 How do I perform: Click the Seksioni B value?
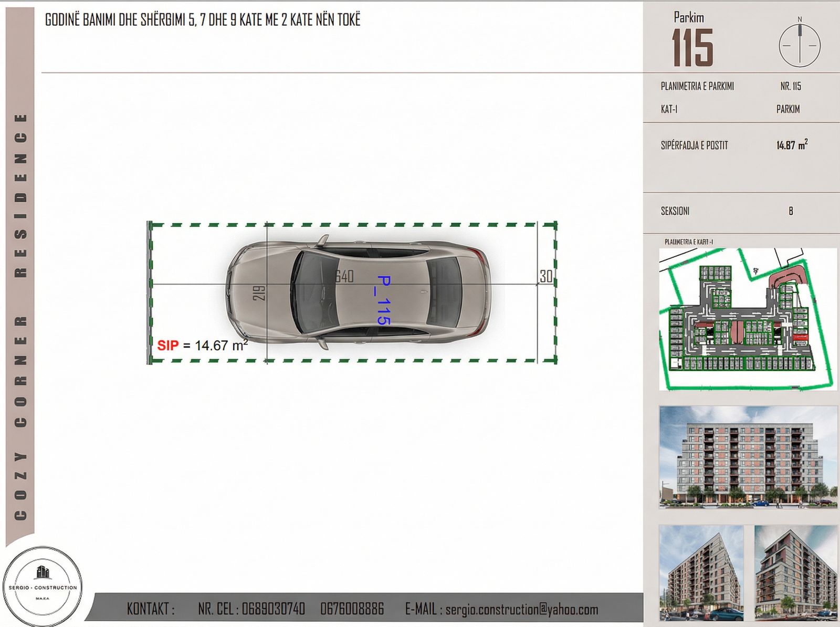[x=791, y=211]
